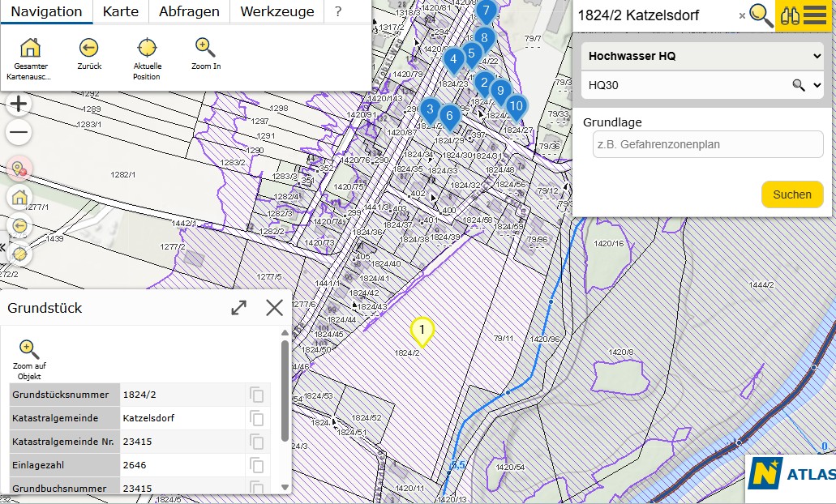Click the magnifier icon in the search bar

coord(761,15)
